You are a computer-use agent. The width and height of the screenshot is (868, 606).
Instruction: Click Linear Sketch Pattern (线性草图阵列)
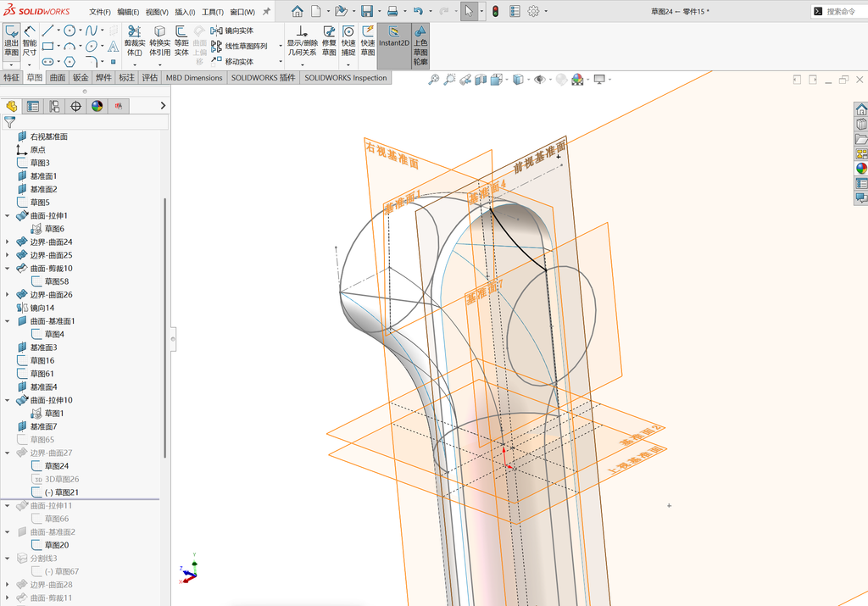[x=239, y=46]
